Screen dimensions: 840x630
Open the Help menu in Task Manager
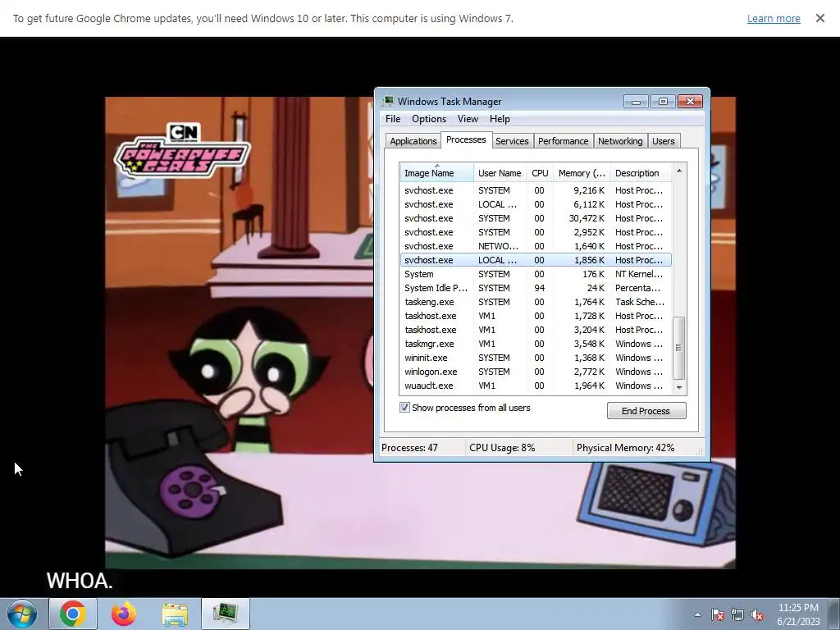coord(500,119)
